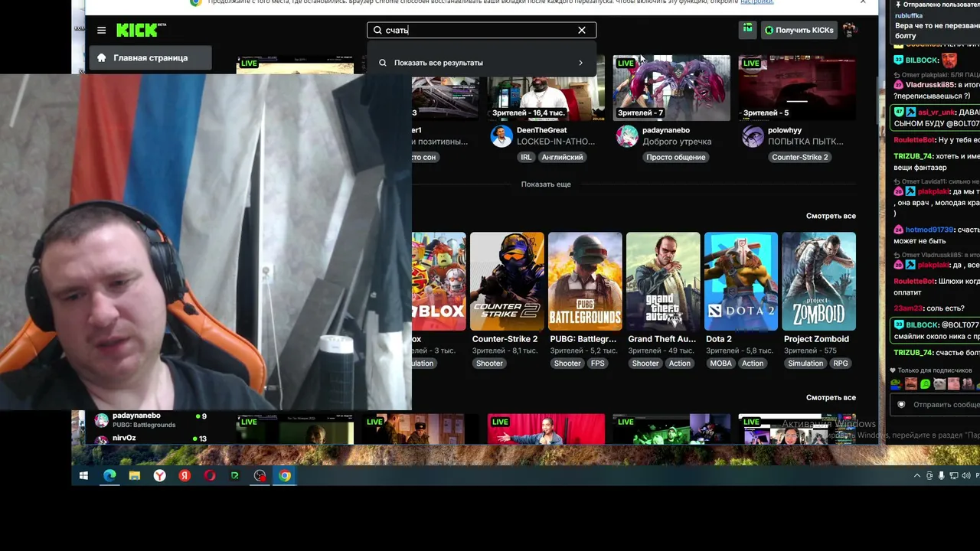This screenshot has height=551, width=980.
Task: Open the Dota 2 category cover
Action: pos(741,282)
